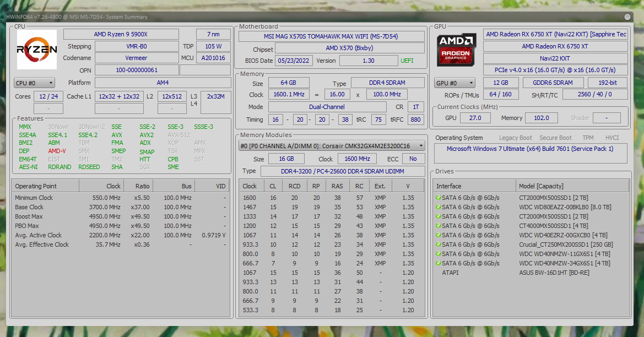Screen dimensions: 644x337
Task: Select the Avg. Effective Clock row
Action: [120, 244]
